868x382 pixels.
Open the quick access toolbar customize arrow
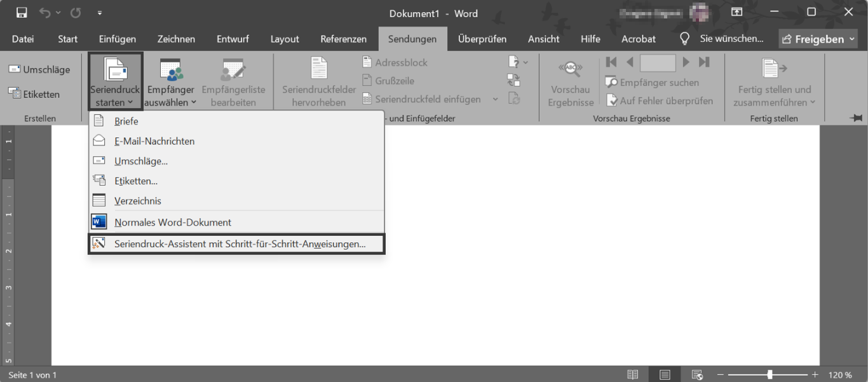click(x=100, y=13)
